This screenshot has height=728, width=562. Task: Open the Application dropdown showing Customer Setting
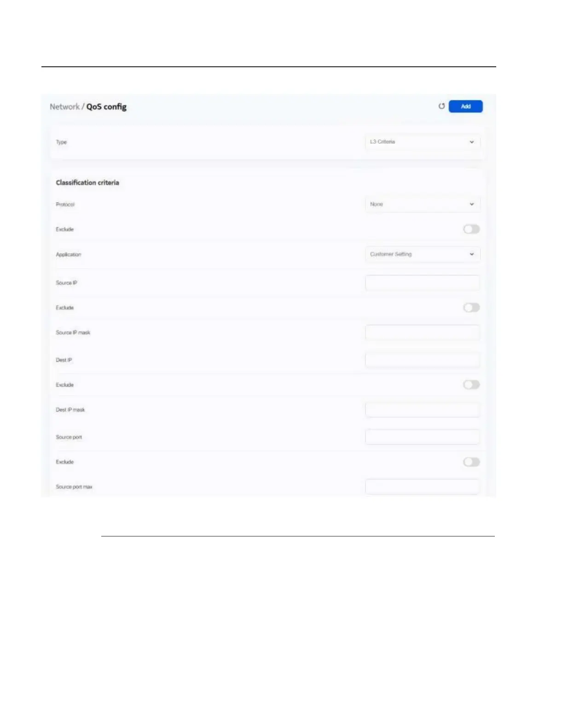pyautogui.click(x=423, y=254)
